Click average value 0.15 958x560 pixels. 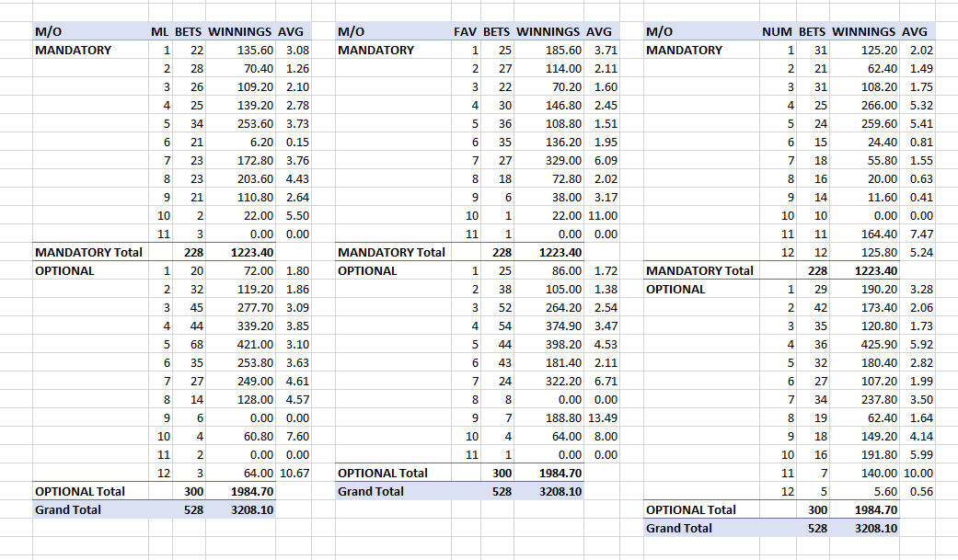297,142
